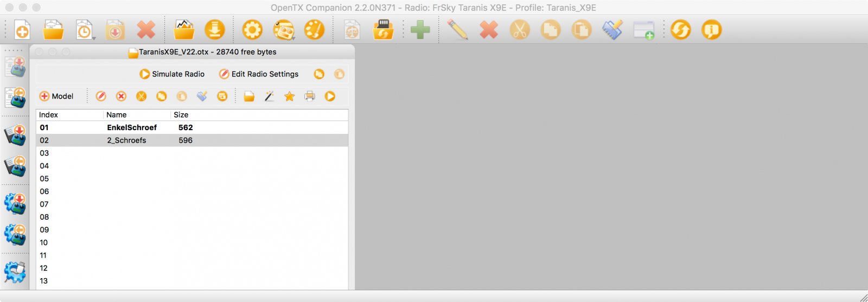The image size is (868, 302).
Task: Click TaranisX9E_V22.otx window title
Action: [x=208, y=52]
